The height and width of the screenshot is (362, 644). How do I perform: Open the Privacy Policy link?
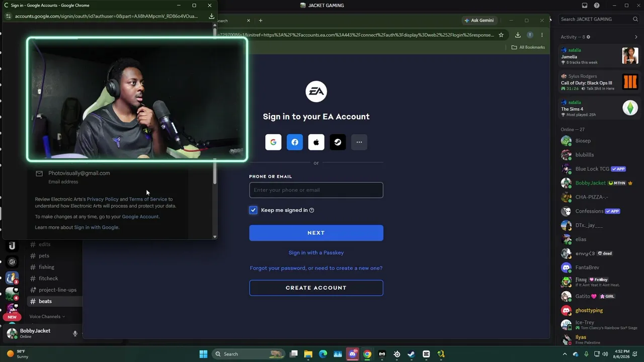103,199
